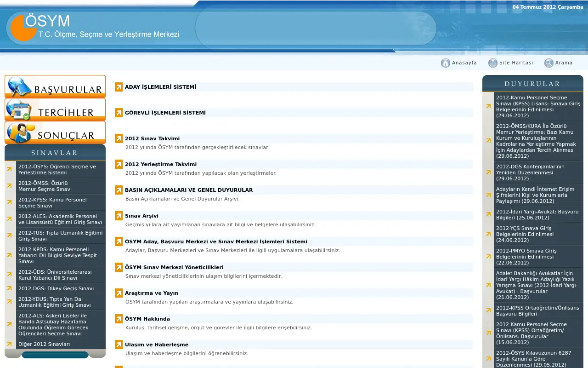Click arrow icon beside GÖREVLİ İŞLEMLERİ SİSTEMİ

pos(119,113)
